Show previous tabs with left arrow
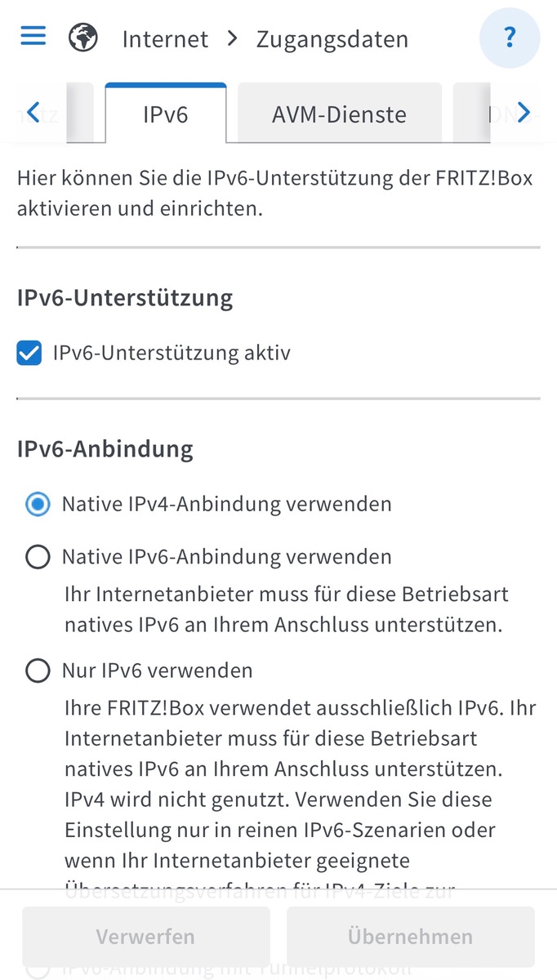557x980 pixels. tap(33, 112)
